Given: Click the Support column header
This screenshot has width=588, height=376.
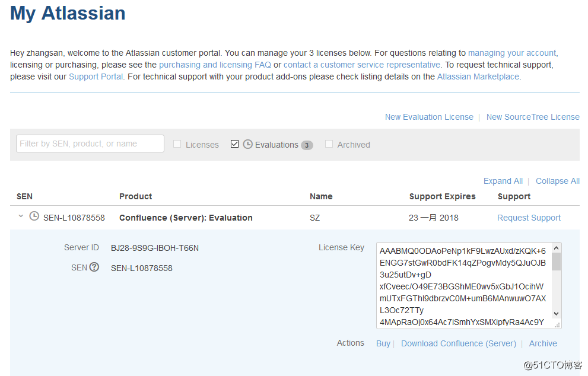Looking at the screenshot, I should pyautogui.click(x=514, y=196).
